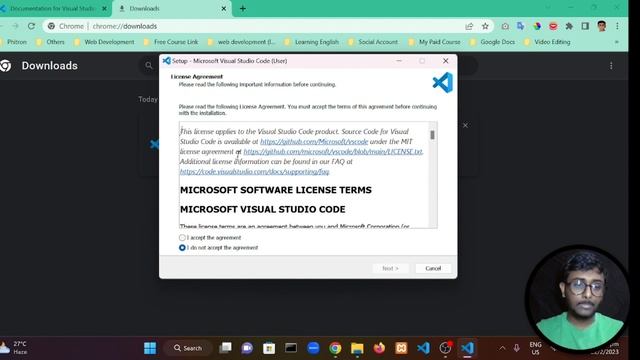Click the disabled Next button in Setup
The height and width of the screenshot is (360, 640).
[x=390, y=268]
